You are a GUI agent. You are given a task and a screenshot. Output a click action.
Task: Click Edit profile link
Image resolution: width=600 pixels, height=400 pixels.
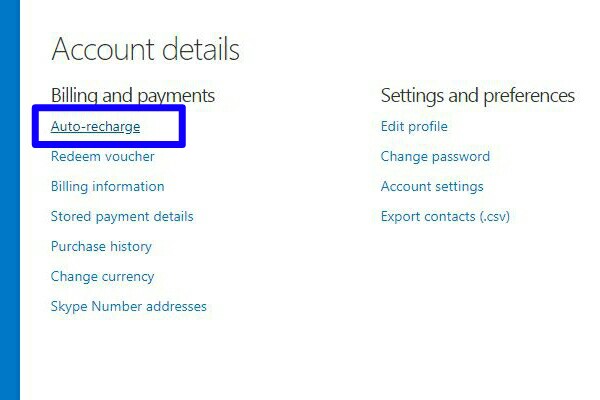pyautogui.click(x=414, y=126)
